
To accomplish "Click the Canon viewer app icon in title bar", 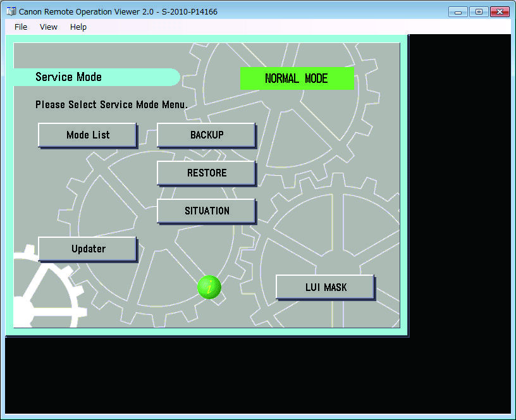I will (x=11, y=11).
